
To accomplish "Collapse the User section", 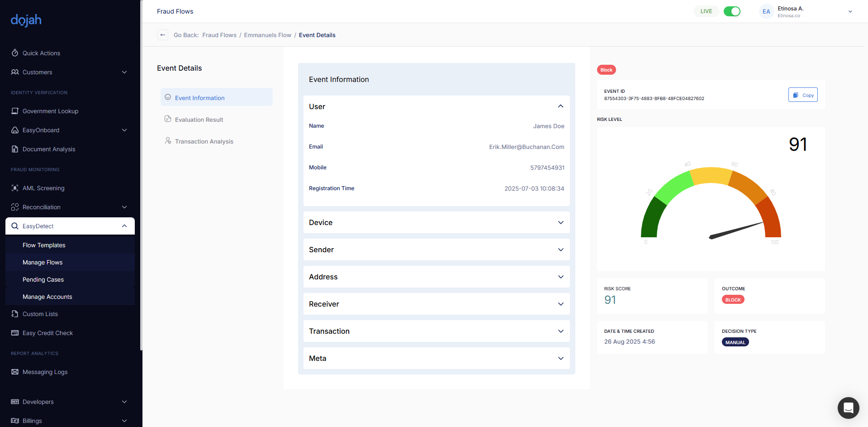I will click(x=560, y=106).
